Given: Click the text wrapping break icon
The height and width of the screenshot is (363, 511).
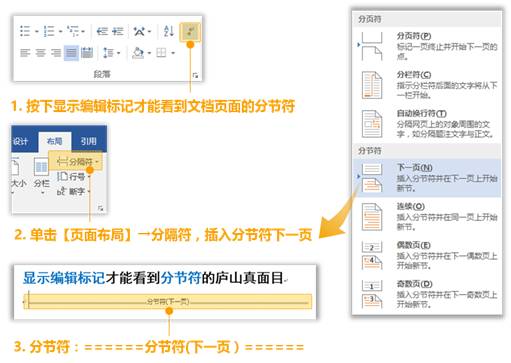Looking at the screenshot, I should pos(372,124).
